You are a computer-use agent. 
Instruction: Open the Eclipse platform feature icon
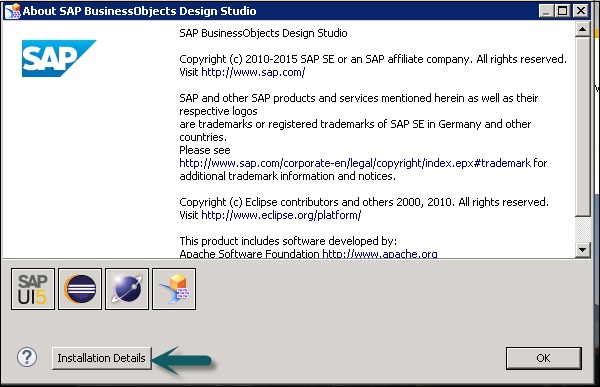click(80, 289)
